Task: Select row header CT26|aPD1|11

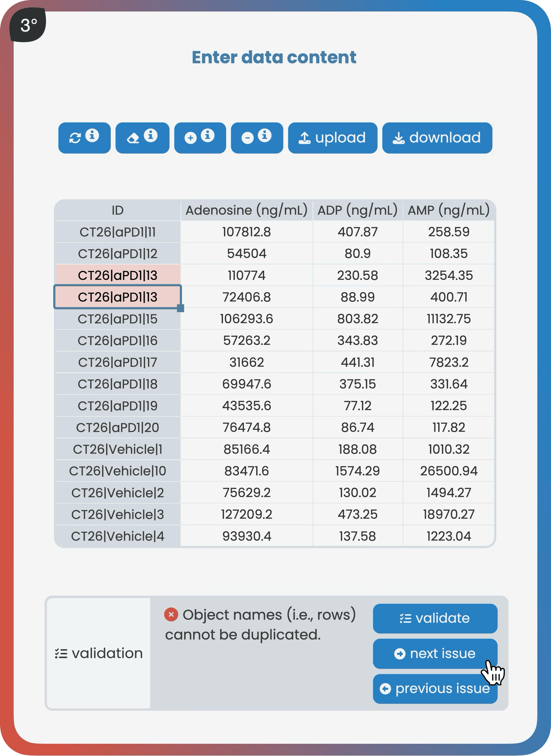Action: coord(118,232)
